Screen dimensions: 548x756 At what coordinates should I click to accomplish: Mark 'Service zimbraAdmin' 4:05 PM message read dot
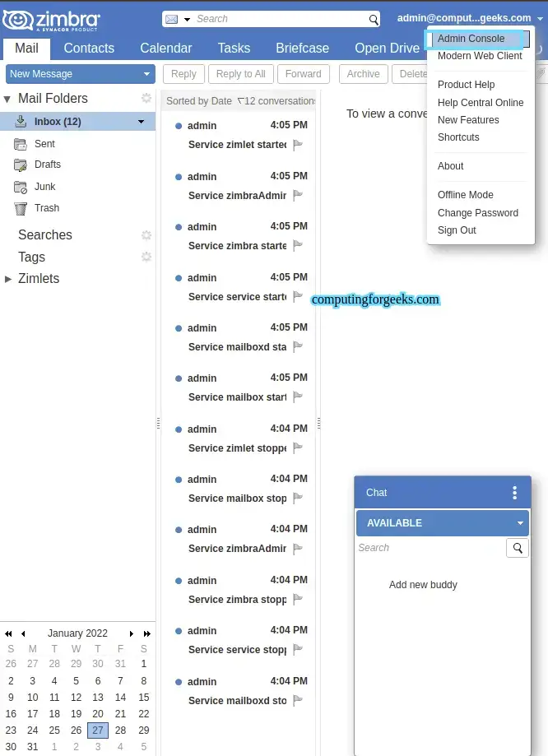pos(179,177)
